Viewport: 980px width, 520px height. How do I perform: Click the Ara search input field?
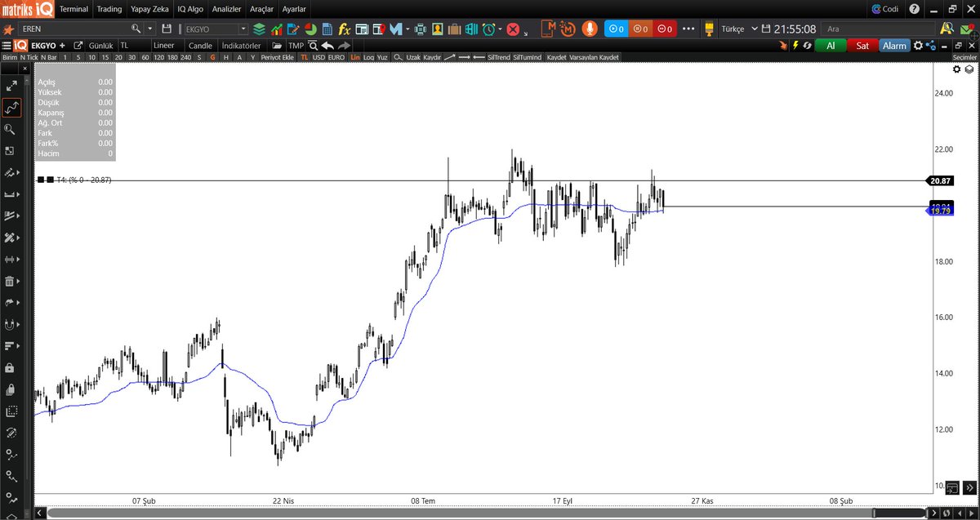tap(879, 29)
